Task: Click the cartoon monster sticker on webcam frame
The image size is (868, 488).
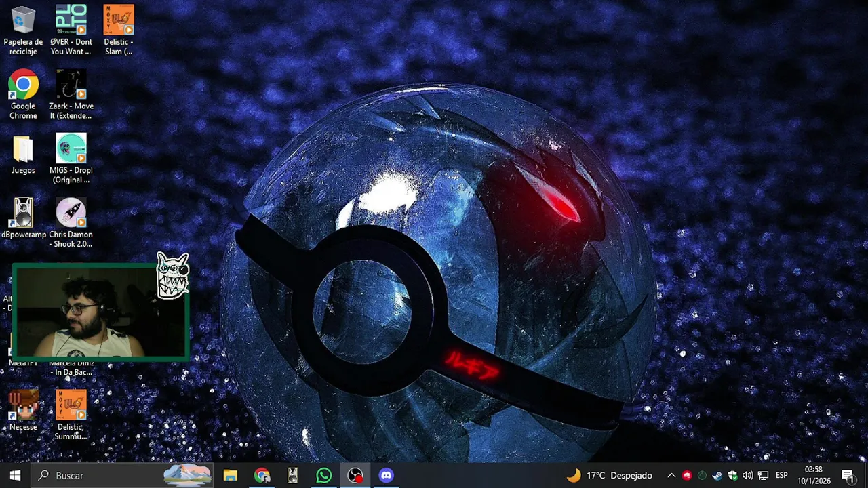Action: 172,275
